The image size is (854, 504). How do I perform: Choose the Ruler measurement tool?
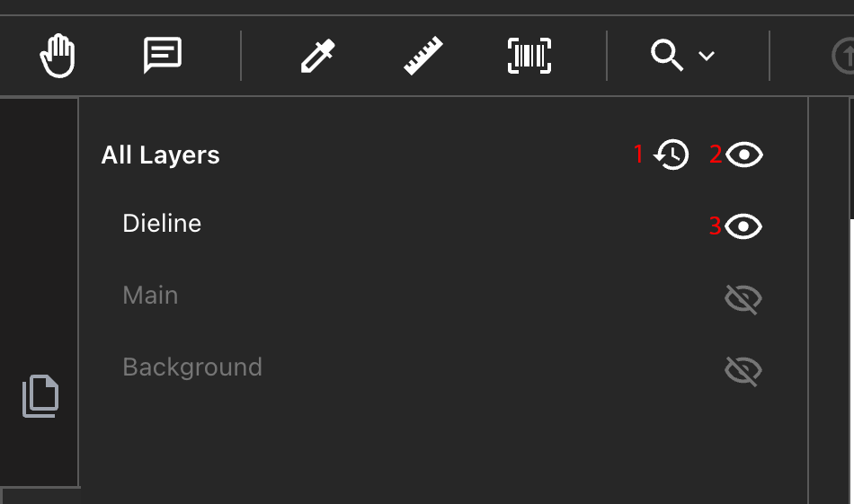[x=423, y=56]
